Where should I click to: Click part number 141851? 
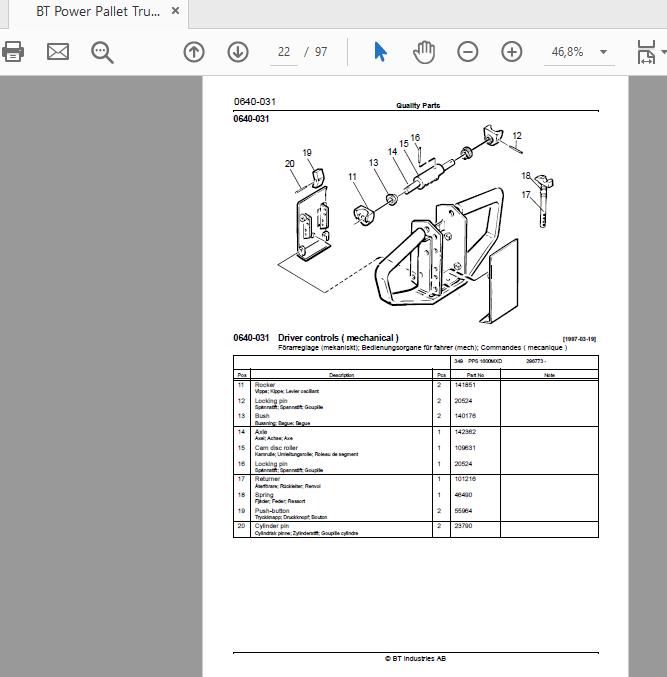465,385
